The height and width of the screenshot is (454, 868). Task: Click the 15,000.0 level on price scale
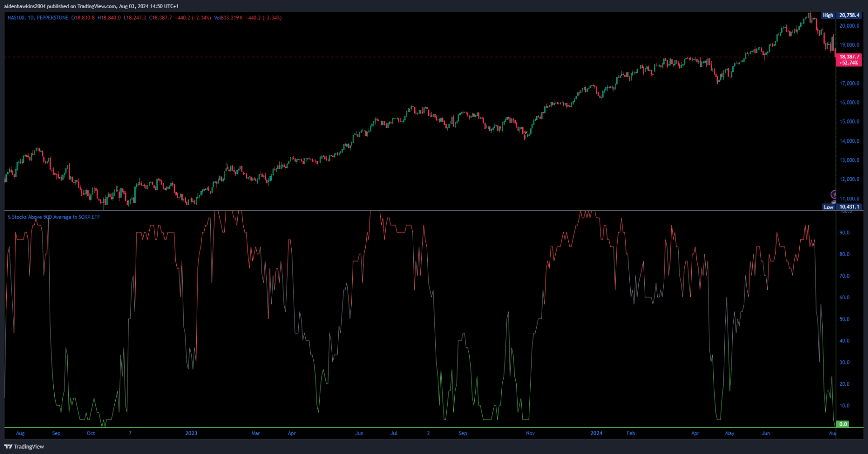(x=849, y=122)
